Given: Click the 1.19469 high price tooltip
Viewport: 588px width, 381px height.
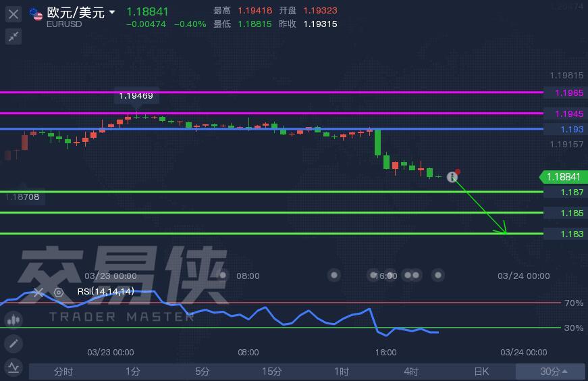Looking at the screenshot, I should click(x=136, y=96).
